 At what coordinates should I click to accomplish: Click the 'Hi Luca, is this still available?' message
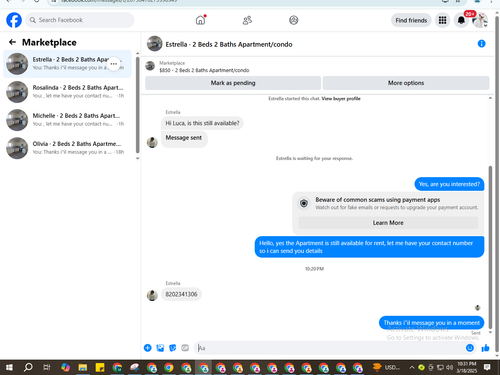pyautogui.click(x=202, y=123)
